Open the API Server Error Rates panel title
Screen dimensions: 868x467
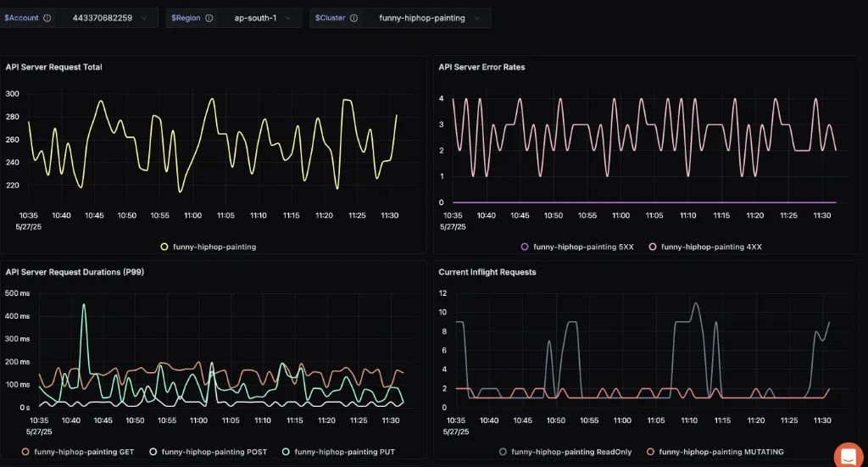click(481, 67)
